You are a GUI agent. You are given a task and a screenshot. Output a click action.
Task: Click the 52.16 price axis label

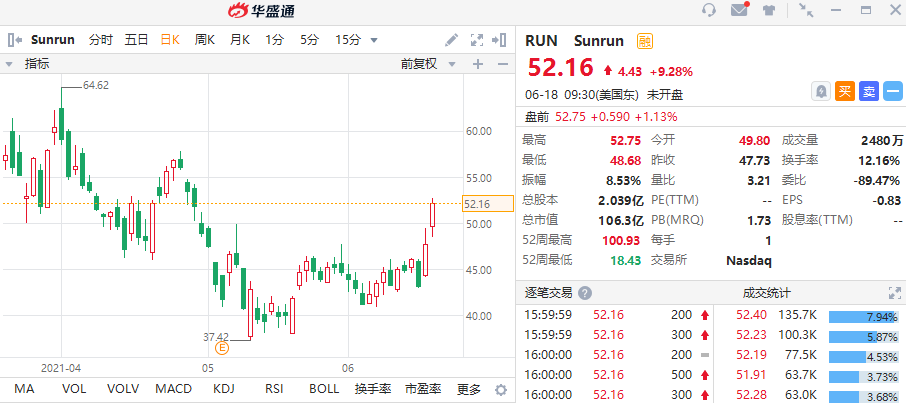click(488, 204)
